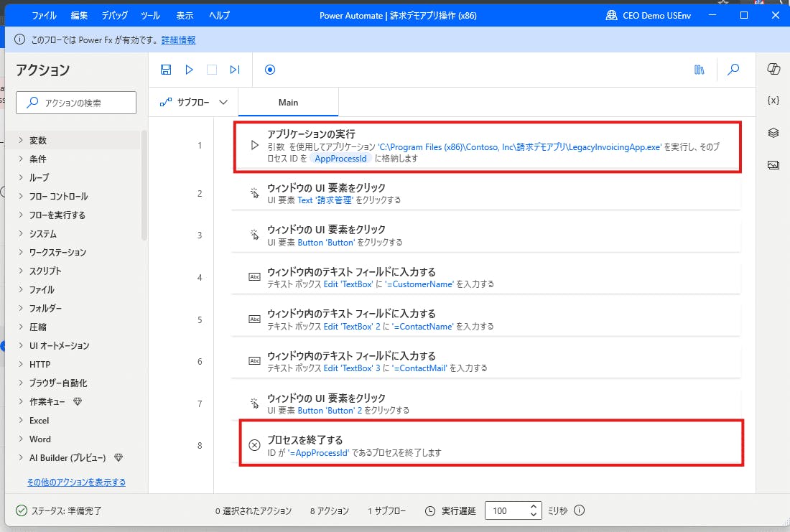790x532 pixels.
Task: Click the '=ContactMail' value in action 6
Action: 419,368
